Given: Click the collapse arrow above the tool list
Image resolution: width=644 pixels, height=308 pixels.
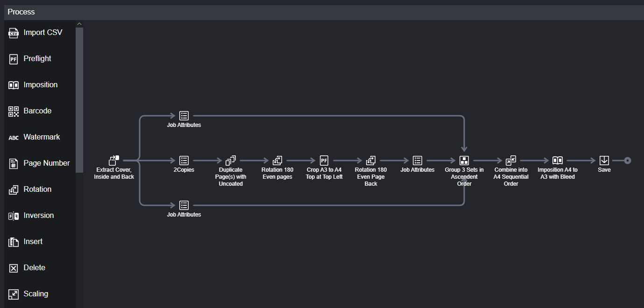Looking at the screenshot, I should click(79, 23).
